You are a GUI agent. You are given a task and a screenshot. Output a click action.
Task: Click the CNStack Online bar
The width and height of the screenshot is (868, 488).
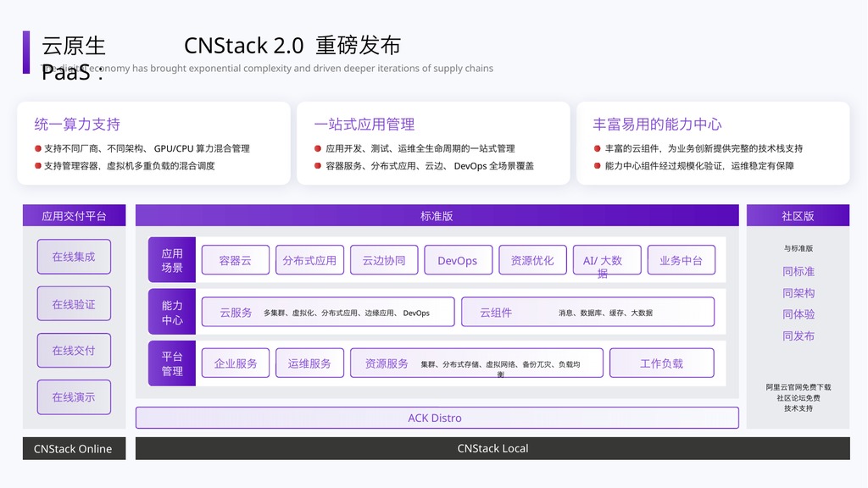[75, 449]
